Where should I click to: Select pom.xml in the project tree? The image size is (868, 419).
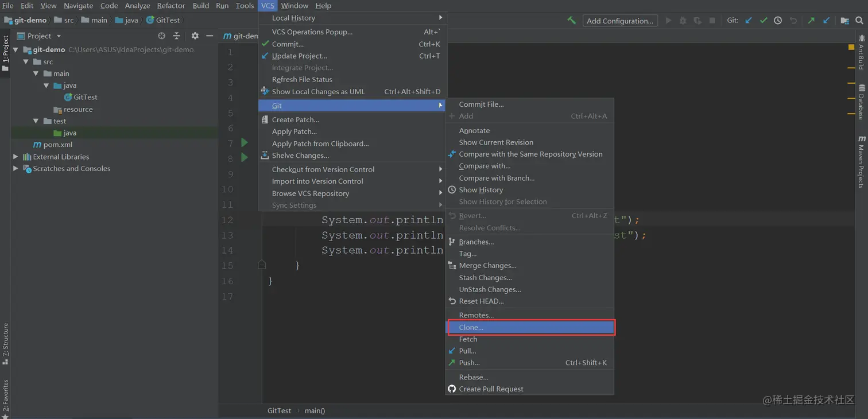point(53,145)
